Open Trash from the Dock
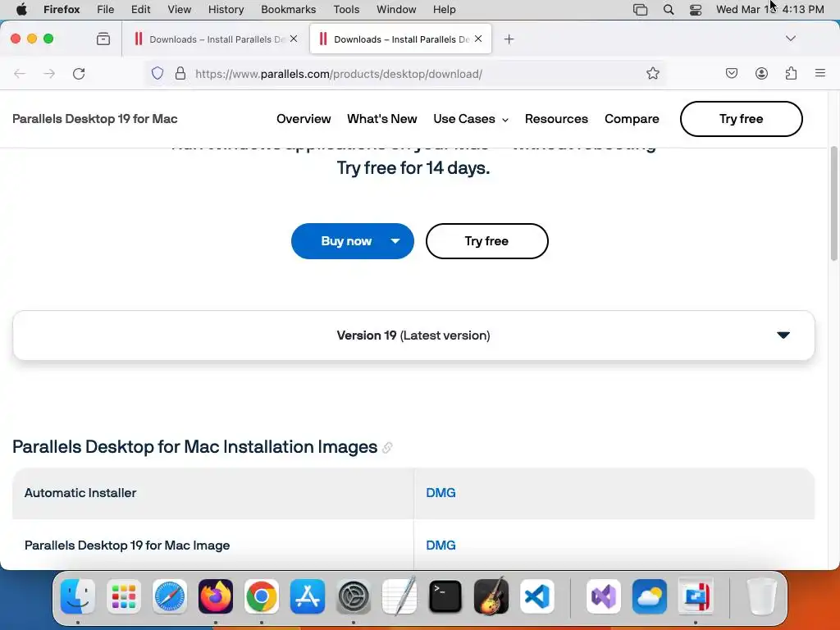The height and width of the screenshot is (630, 840). tap(761, 596)
